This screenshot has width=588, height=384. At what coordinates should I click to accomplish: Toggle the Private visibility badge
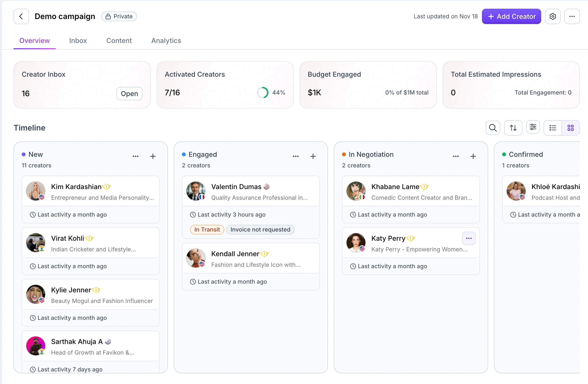[119, 16]
